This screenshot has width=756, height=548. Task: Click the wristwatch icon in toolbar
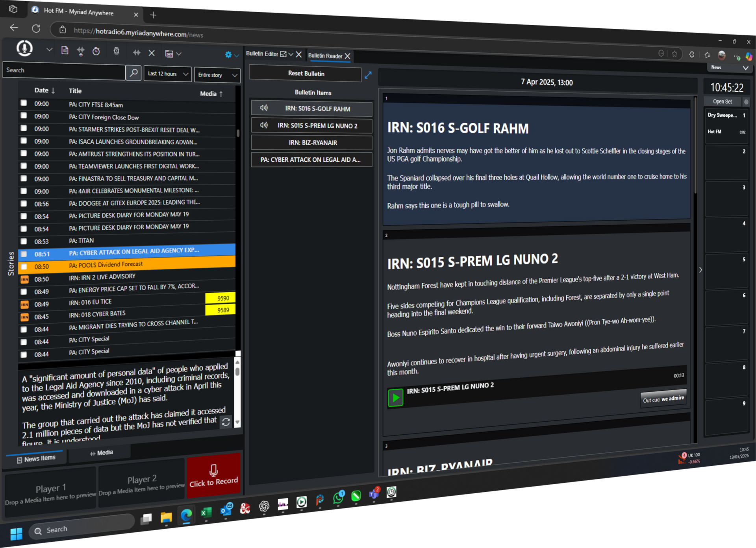click(116, 51)
